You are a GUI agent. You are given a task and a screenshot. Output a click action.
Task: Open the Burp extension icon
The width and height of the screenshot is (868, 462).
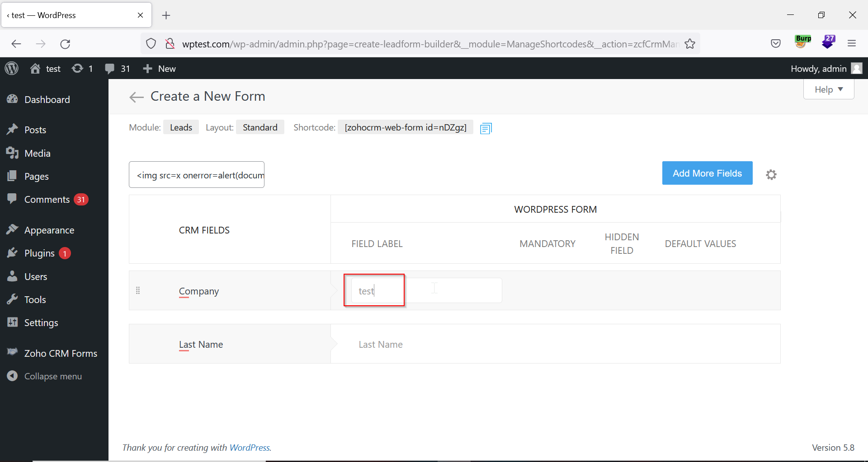click(x=802, y=42)
